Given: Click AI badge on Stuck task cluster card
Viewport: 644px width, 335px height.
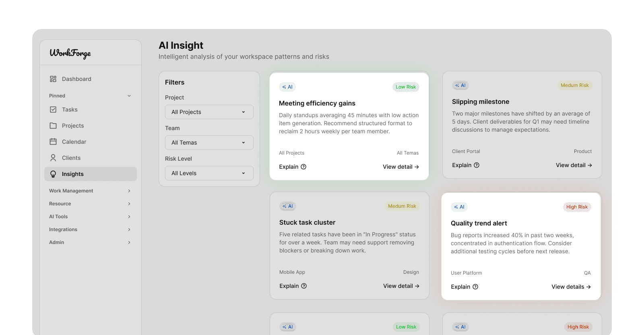Looking at the screenshot, I should click(288, 206).
